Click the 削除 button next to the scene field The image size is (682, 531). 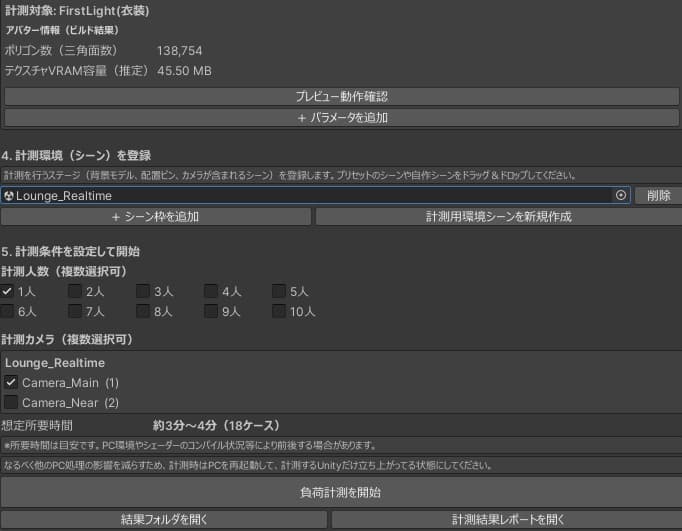659,196
